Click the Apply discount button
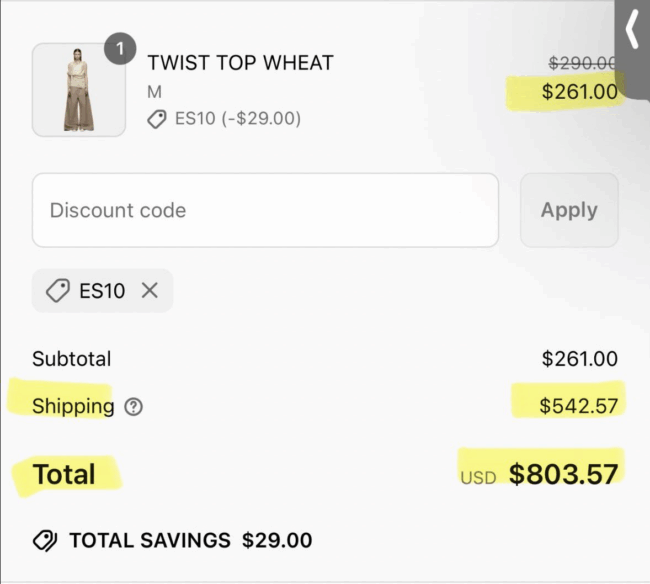The image size is (650, 584). 569,210
